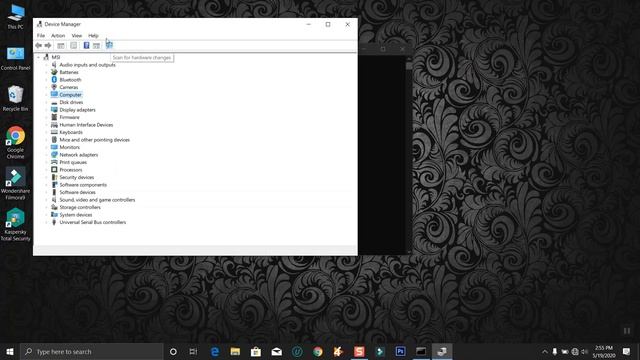
Task: Expand the Display adapters category
Action: 46,110
